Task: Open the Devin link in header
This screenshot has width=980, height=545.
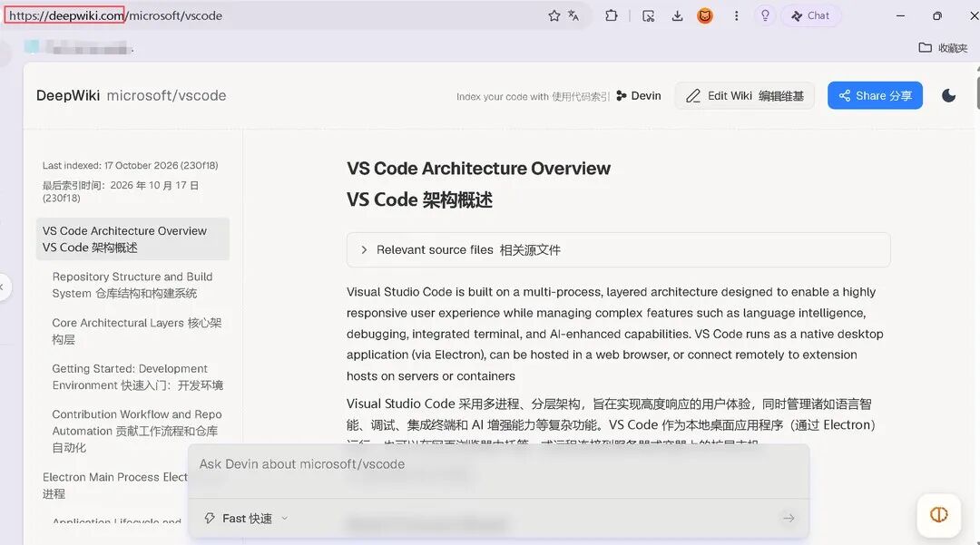Action: coord(639,95)
